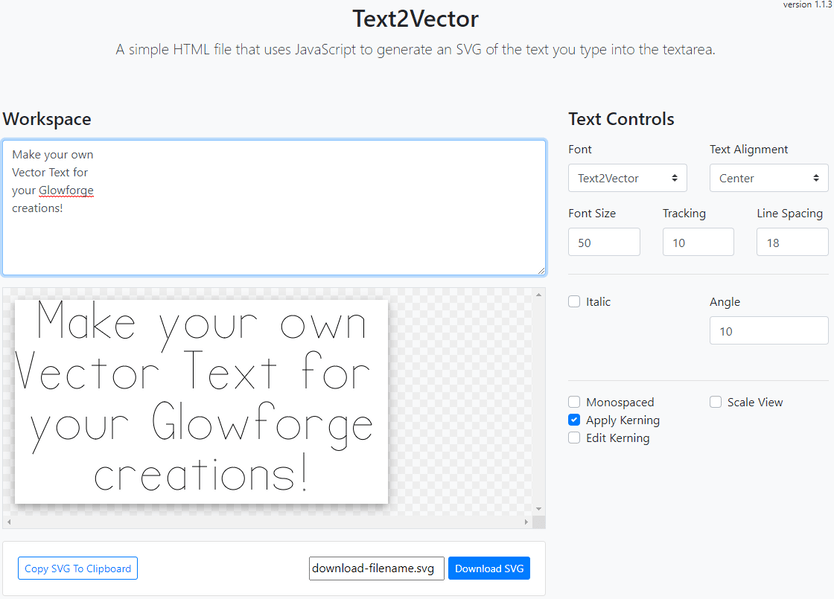Enable the Monospaced option

coord(574,401)
